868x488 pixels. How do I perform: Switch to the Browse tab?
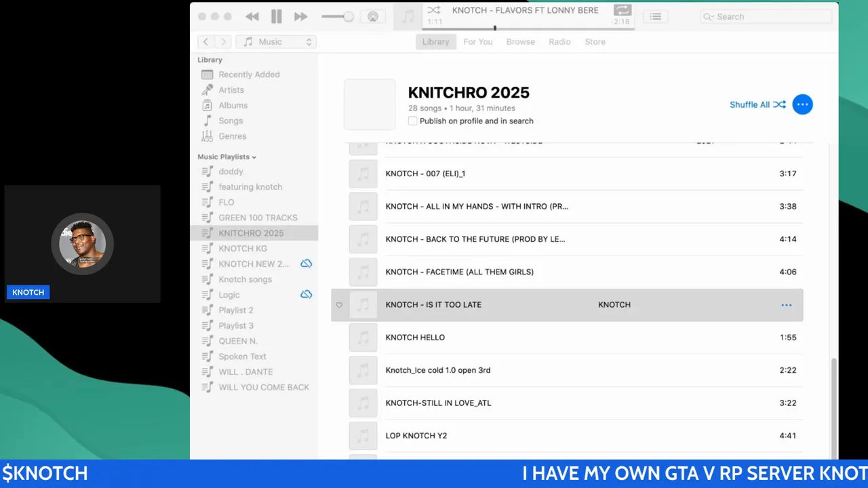coord(521,42)
